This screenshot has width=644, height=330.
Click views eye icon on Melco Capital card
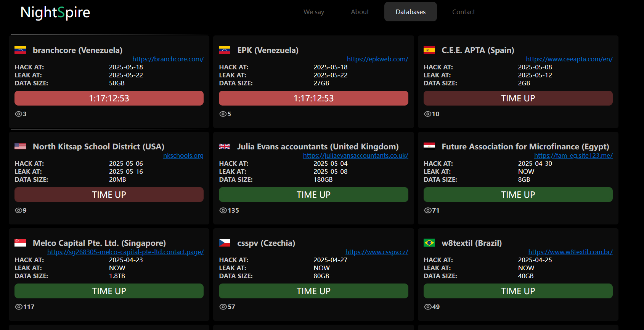pos(18,307)
